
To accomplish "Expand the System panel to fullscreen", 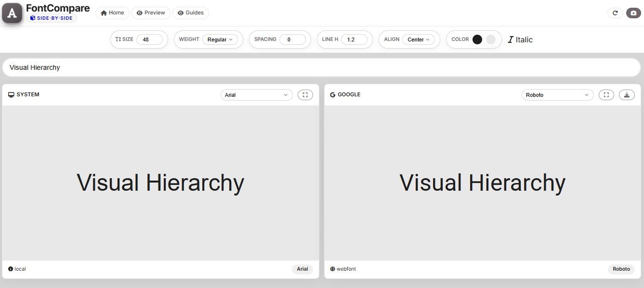I will coord(305,94).
